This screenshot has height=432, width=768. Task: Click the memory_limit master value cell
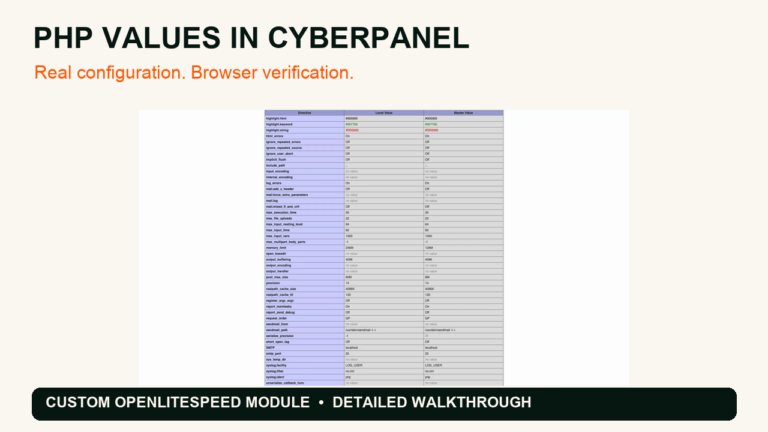pos(463,248)
